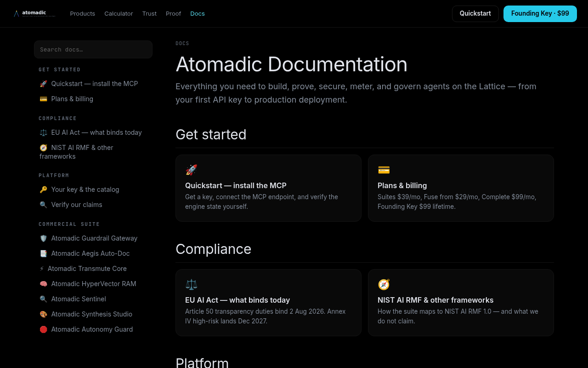Viewport: 588px width, 368px height.
Task: Click lightning icon beside Atomadic Transmute Core
Action: click(x=42, y=269)
